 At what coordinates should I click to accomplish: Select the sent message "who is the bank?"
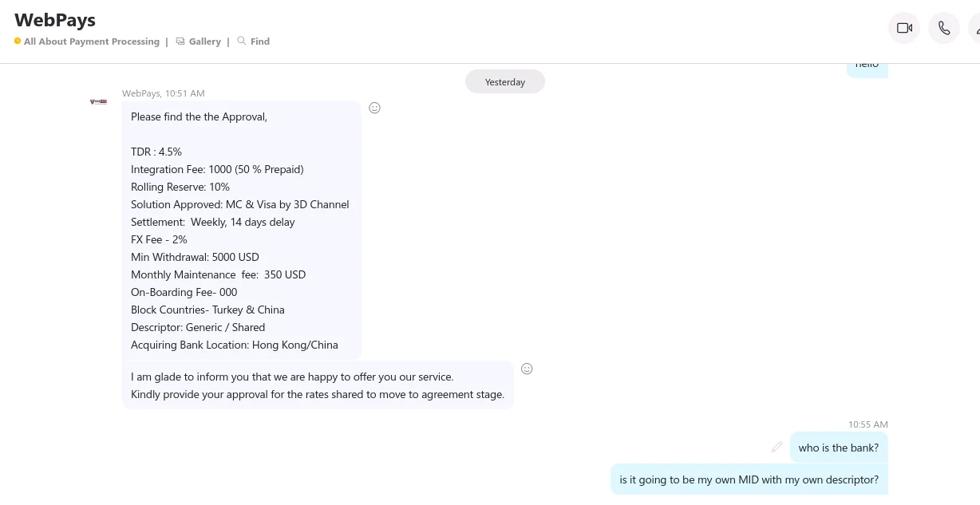[839, 448]
